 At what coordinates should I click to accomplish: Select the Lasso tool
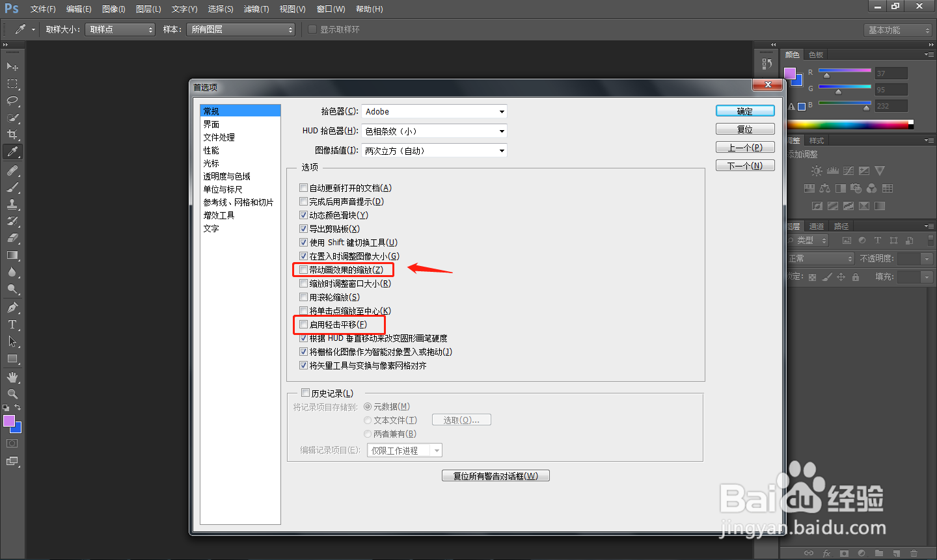point(12,101)
